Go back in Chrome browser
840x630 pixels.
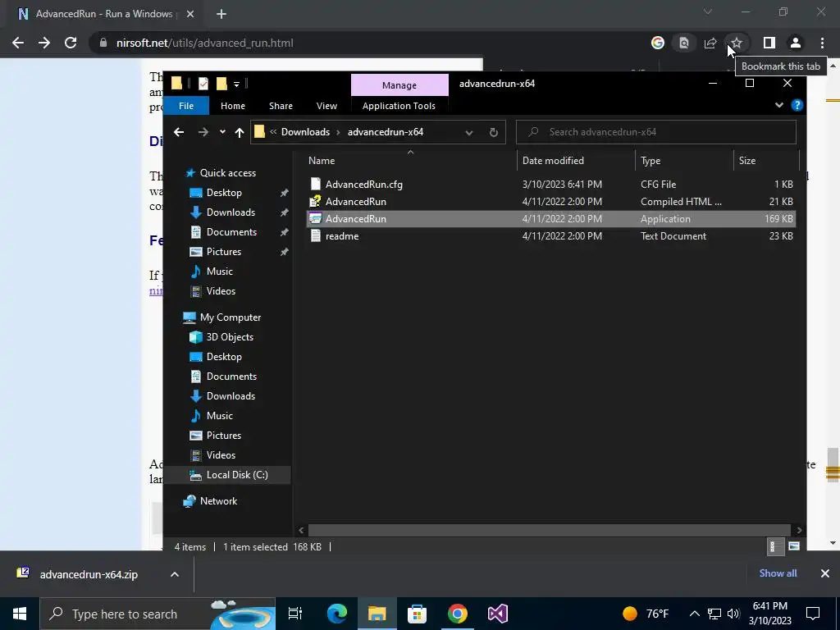point(18,43)
